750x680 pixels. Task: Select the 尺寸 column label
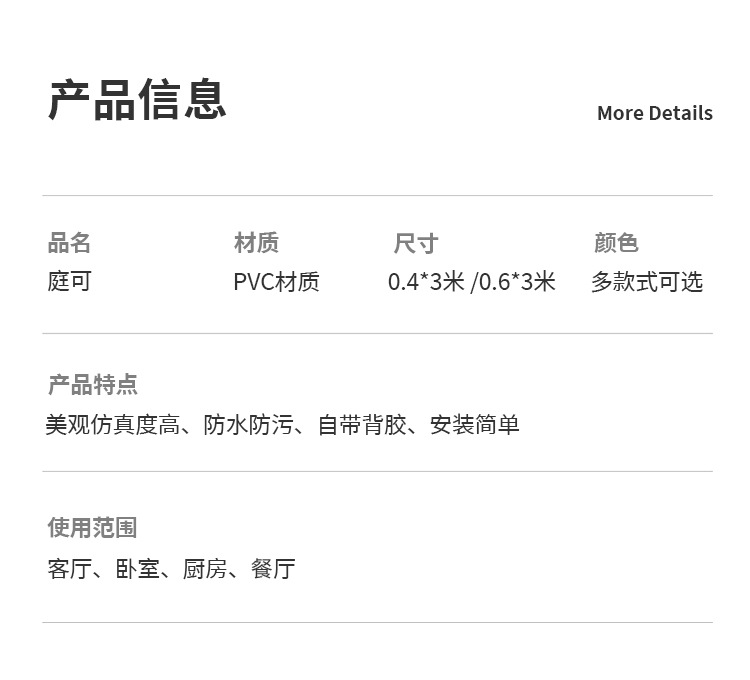pos(415,243)
